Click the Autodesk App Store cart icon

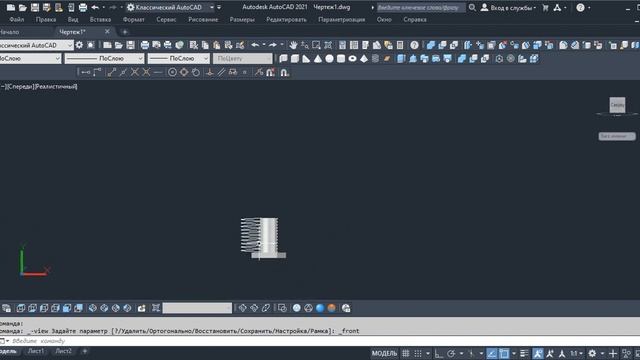coord(545,7)
